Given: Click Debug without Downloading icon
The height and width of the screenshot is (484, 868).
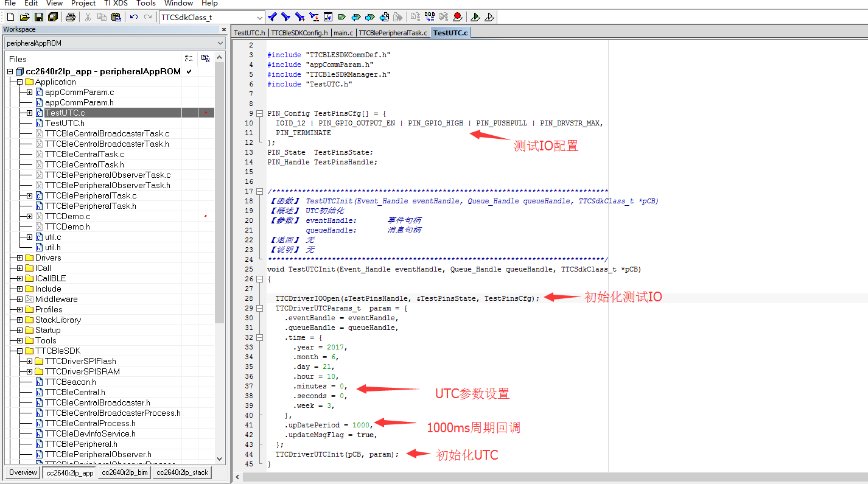Looking at the screenshot, I should coord(489,17).
